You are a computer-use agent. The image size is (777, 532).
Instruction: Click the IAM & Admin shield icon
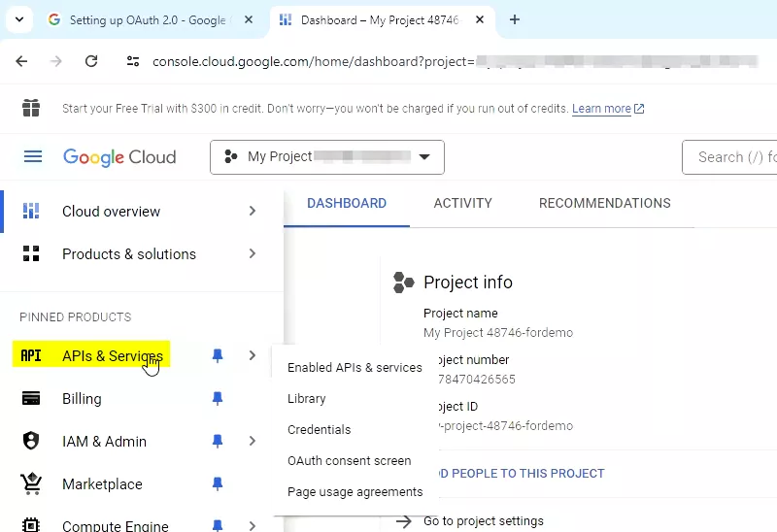point(31,441)
